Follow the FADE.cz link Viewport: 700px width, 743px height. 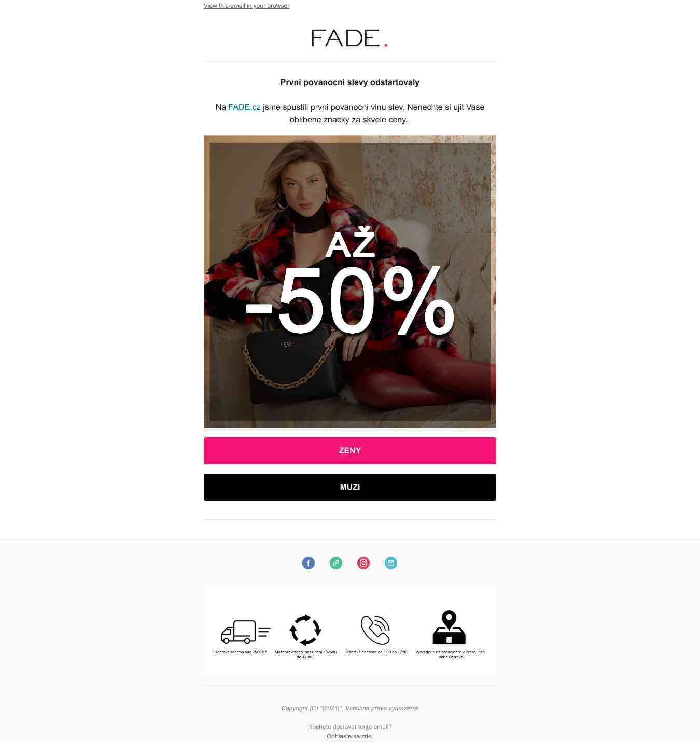[x=244, y=107]
